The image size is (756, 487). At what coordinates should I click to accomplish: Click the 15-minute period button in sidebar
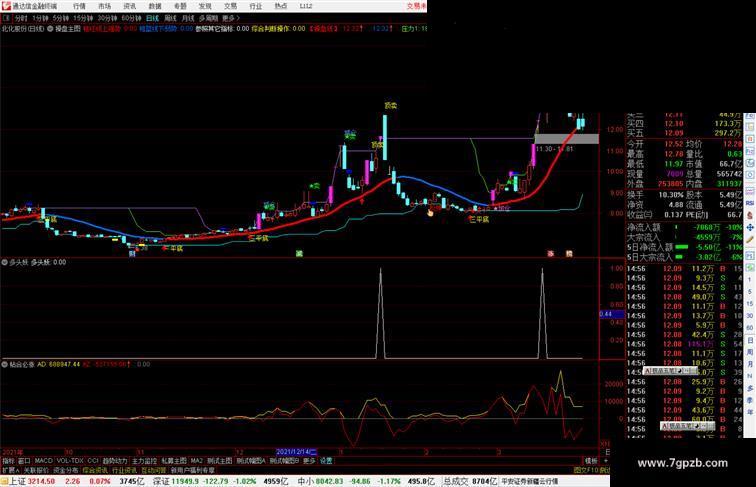[x=750, y=304]
